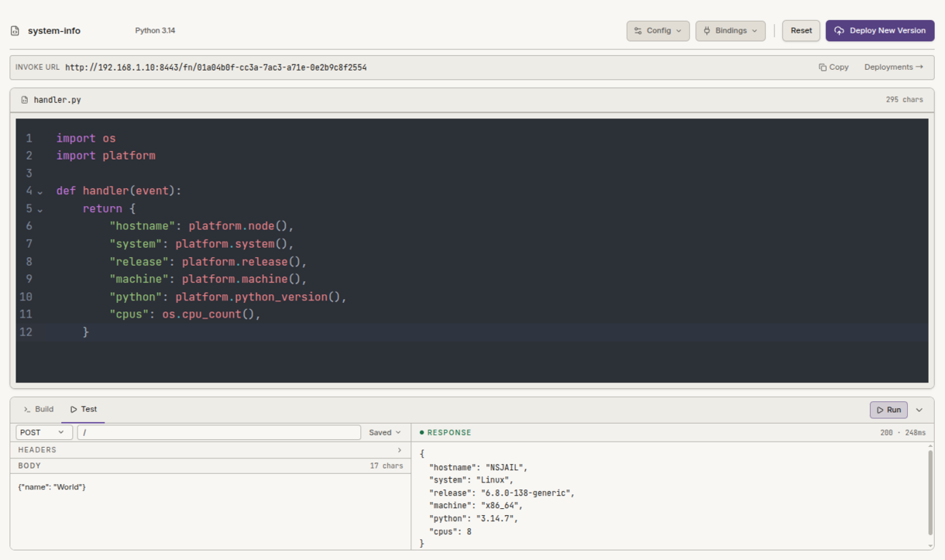This screenshot has height=560, width=945.
Task: Switch to the Build tab
Action: pos(39,409)
